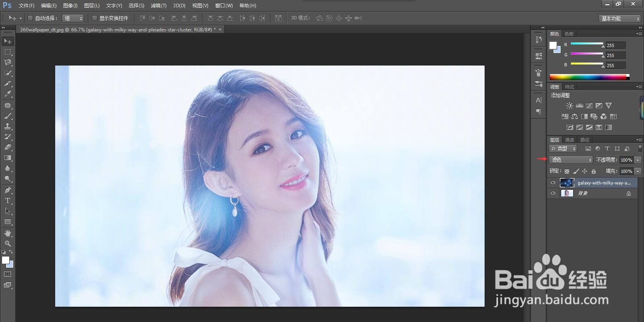This screenshot has width=644, height=322.
Task: Hide the 背景 layer
Action: tap(553, 193)
